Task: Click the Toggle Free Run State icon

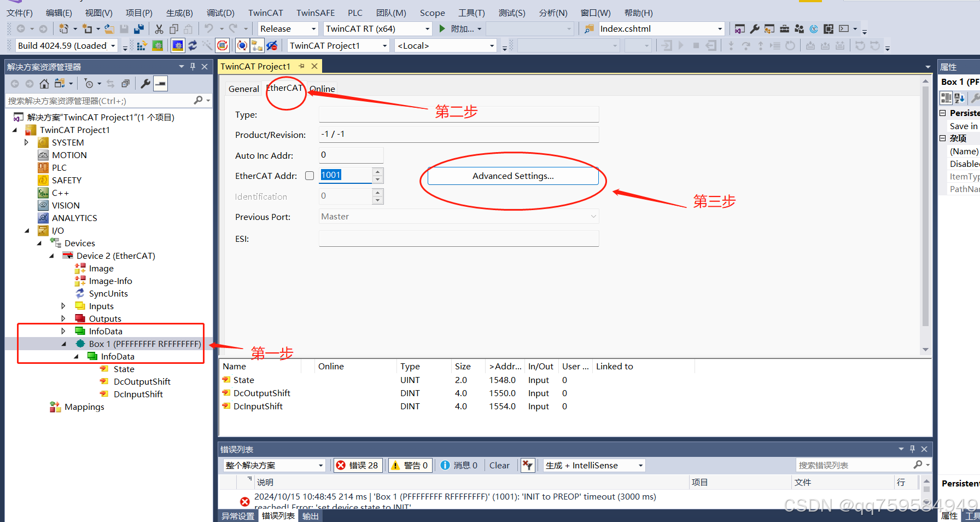Action: tap(222, 46)
